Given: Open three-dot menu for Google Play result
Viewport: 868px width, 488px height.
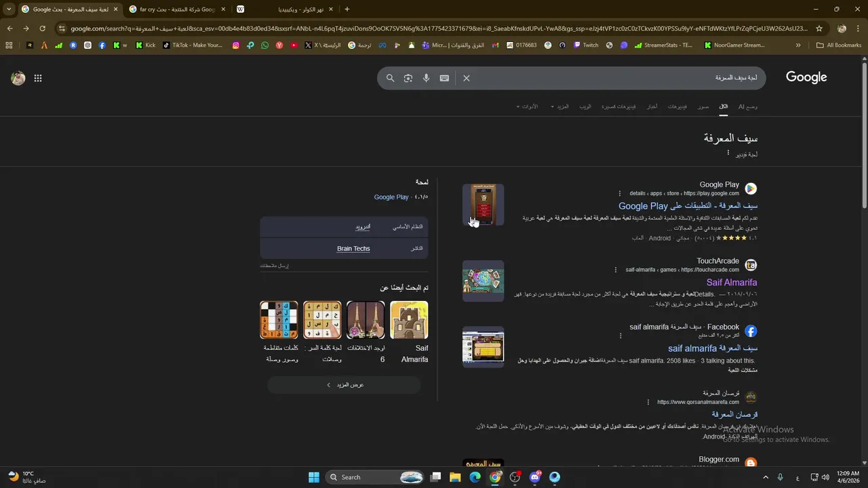Looking at the screenshot, I should coord(619,193).
